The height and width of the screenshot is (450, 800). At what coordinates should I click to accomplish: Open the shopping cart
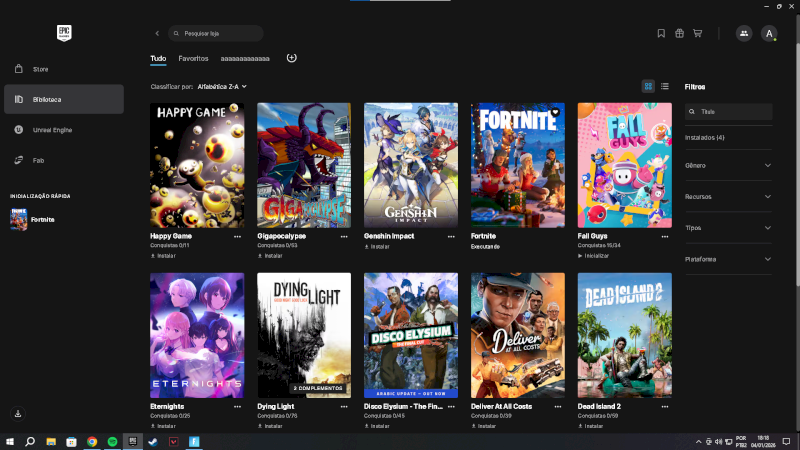[x=697, y=33]
